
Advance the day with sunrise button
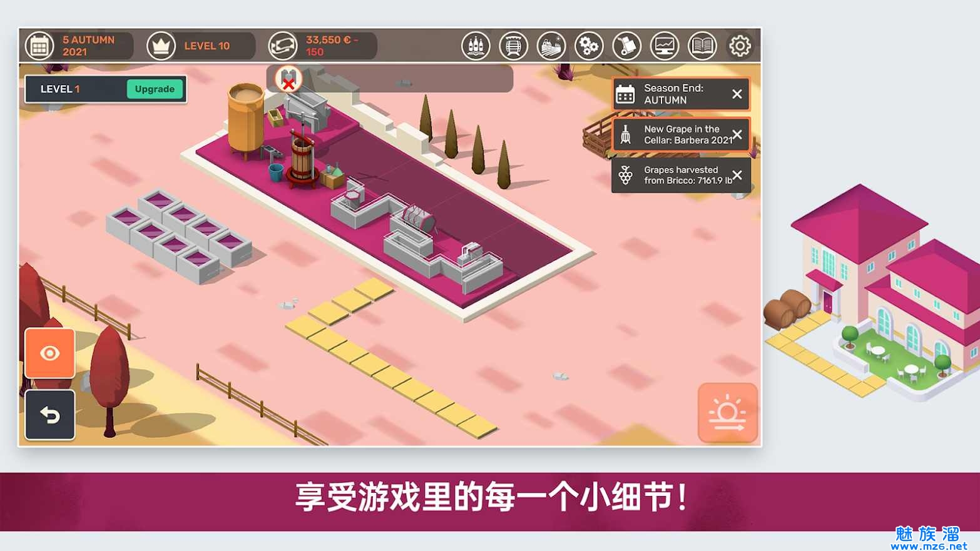(x=727, y=413)
